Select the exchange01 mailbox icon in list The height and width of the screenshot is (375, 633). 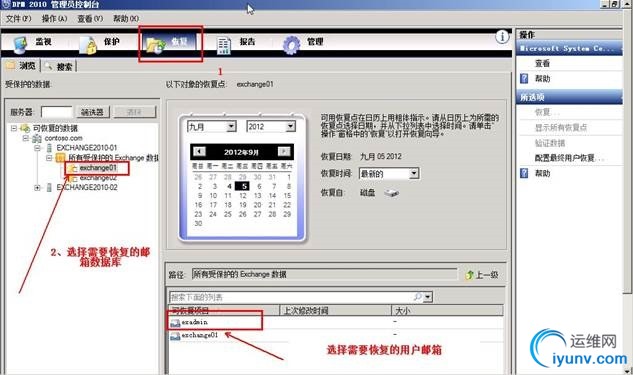[175, 336]
